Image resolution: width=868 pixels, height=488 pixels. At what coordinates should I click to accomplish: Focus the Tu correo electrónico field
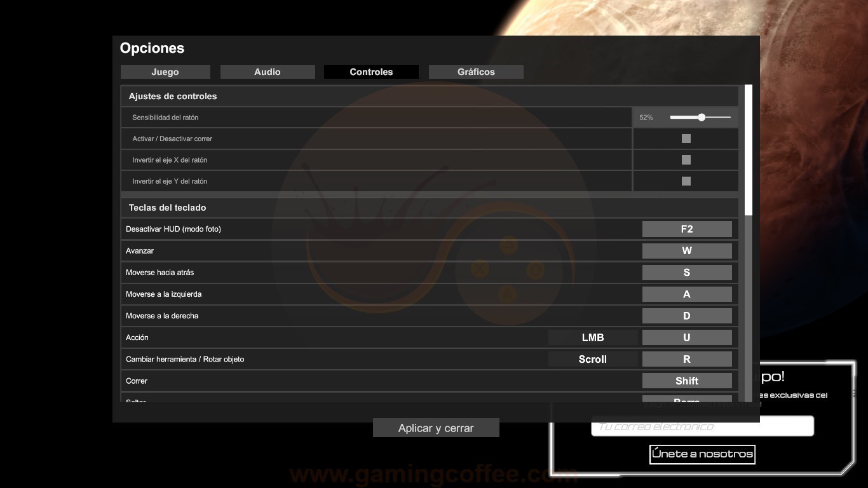point(702,426)
